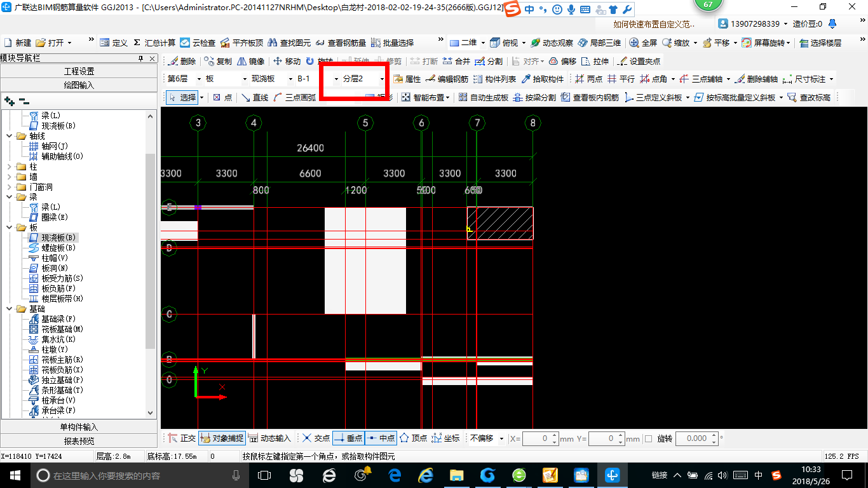Click 选择楼层 select floor button
This screenshot has width=868, height=488.
(820, 43)
